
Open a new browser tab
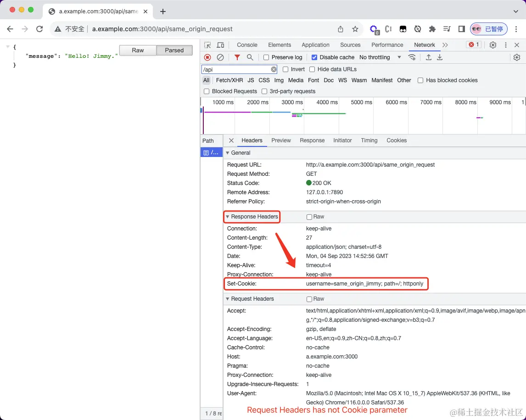(162, 11)
